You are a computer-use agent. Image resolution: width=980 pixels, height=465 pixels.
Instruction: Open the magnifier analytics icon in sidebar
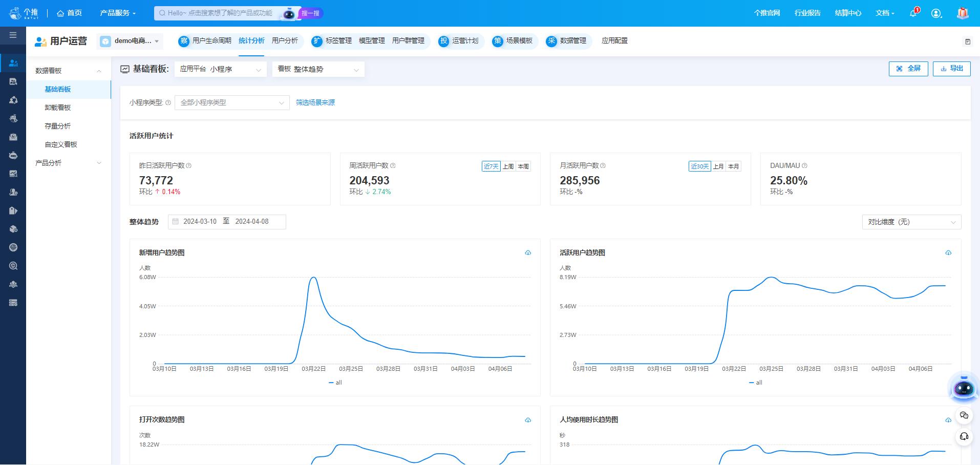pyautogui.click(x=13, y=266)
